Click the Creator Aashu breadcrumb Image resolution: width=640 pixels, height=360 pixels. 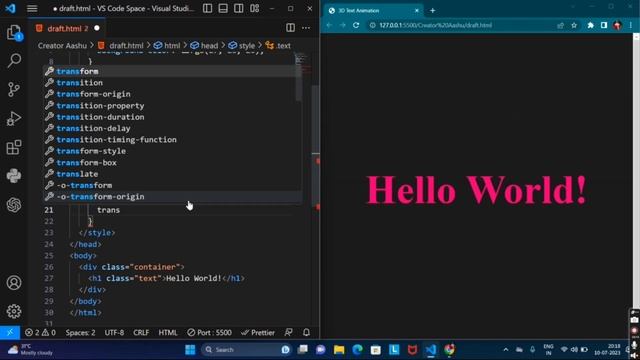point(62,46)
